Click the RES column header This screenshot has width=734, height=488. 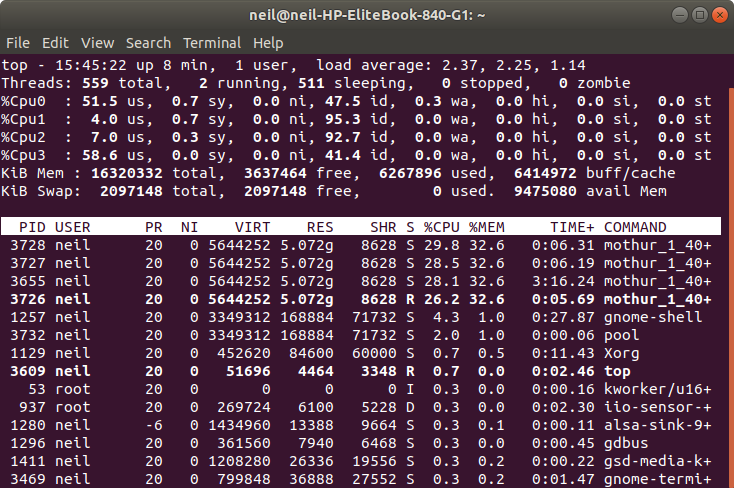320,227
